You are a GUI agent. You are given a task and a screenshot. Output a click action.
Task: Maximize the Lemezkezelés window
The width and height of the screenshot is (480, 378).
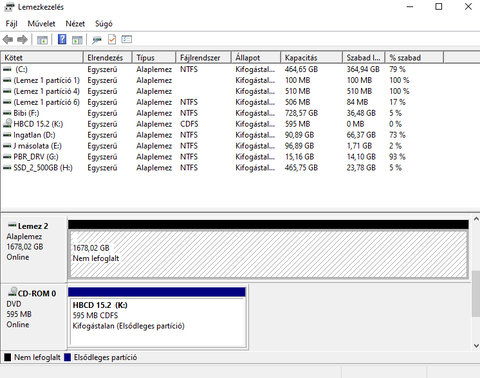[x=439, y=7]
